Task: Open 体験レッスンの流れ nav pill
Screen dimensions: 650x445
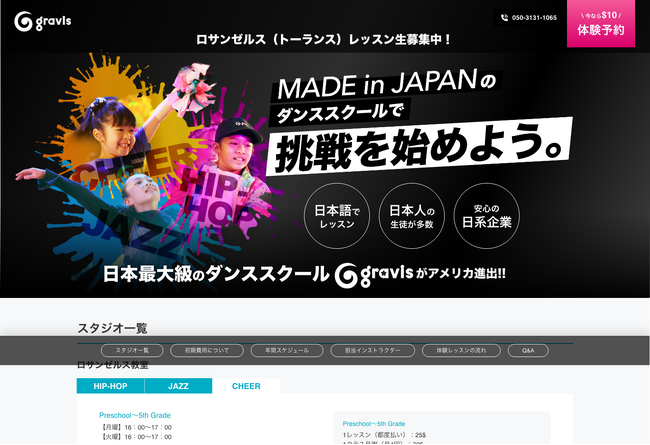Action: tap(461, 350)
